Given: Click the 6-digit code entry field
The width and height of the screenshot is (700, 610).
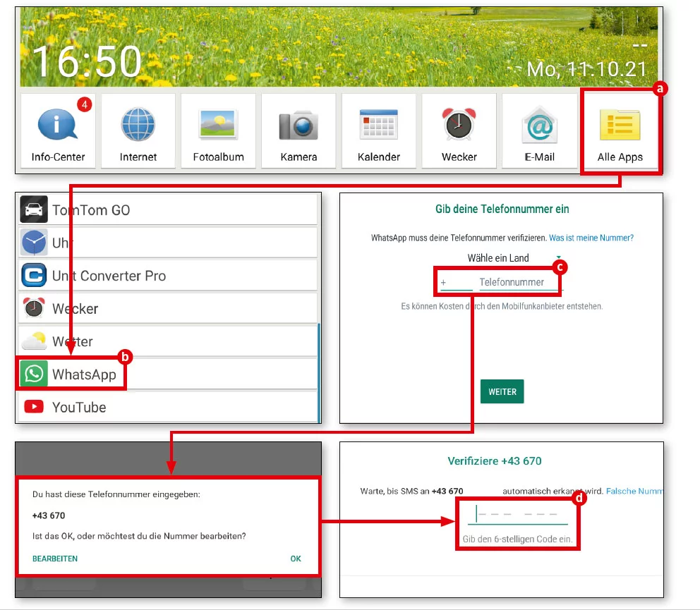Looking at the screenshot, I should pos(517,516).
